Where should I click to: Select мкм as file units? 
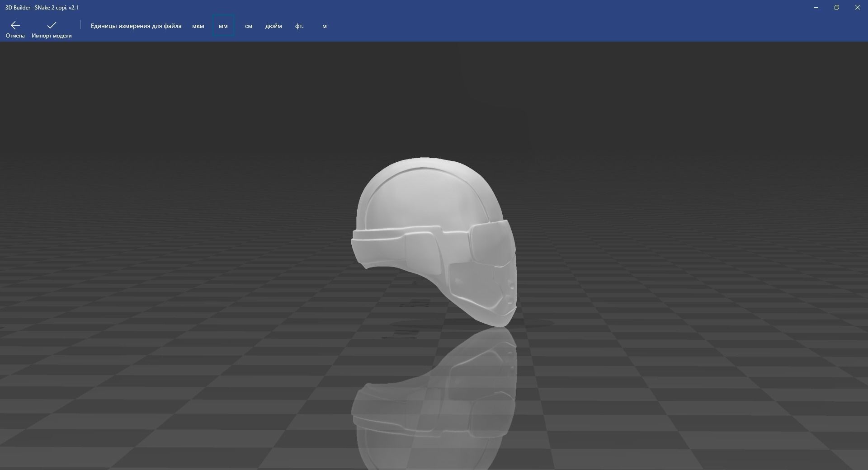198,26
